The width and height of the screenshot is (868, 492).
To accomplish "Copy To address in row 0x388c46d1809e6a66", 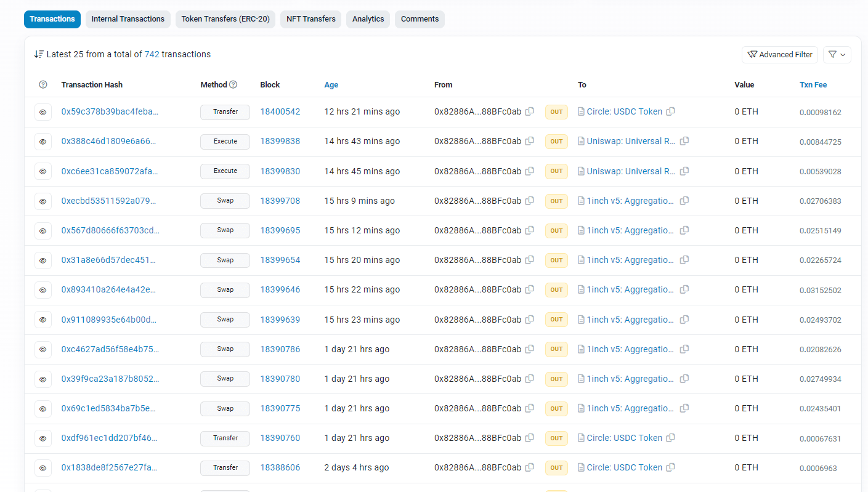I will [x=684, y=141].
